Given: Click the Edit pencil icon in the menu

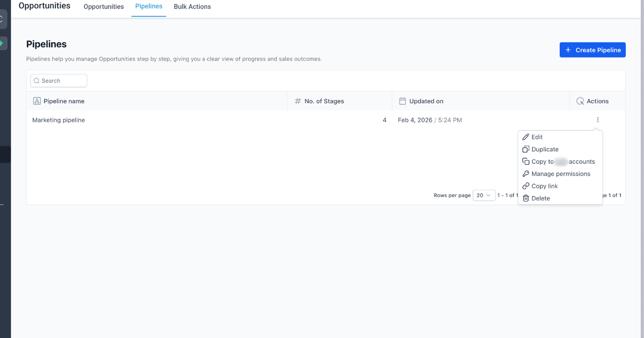Looking at the screenshot, I should [526, 137].
